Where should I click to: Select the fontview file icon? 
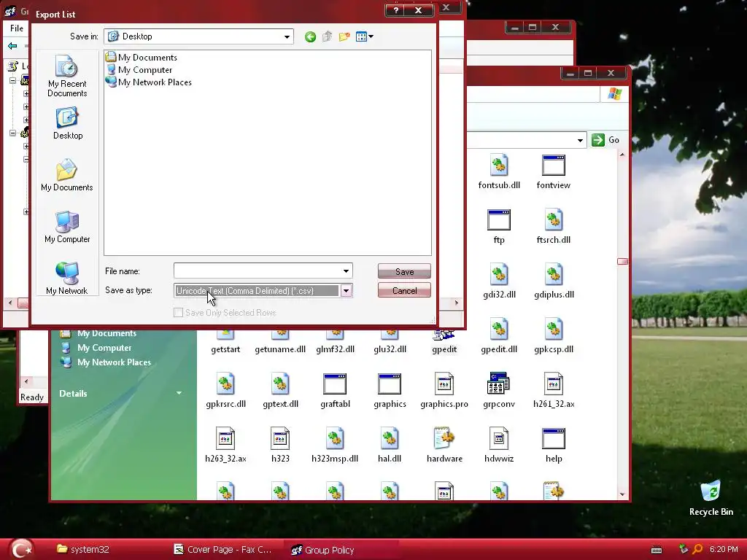tap(553, 172)
